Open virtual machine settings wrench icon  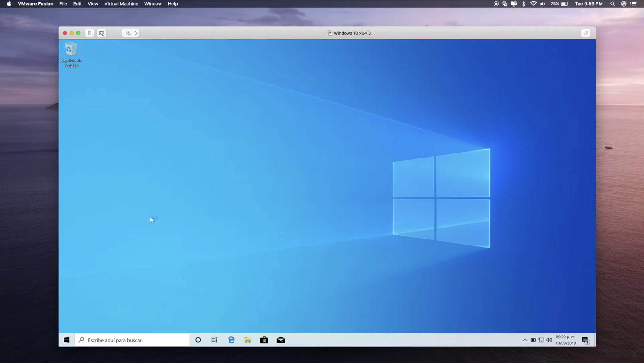(128, 33)
